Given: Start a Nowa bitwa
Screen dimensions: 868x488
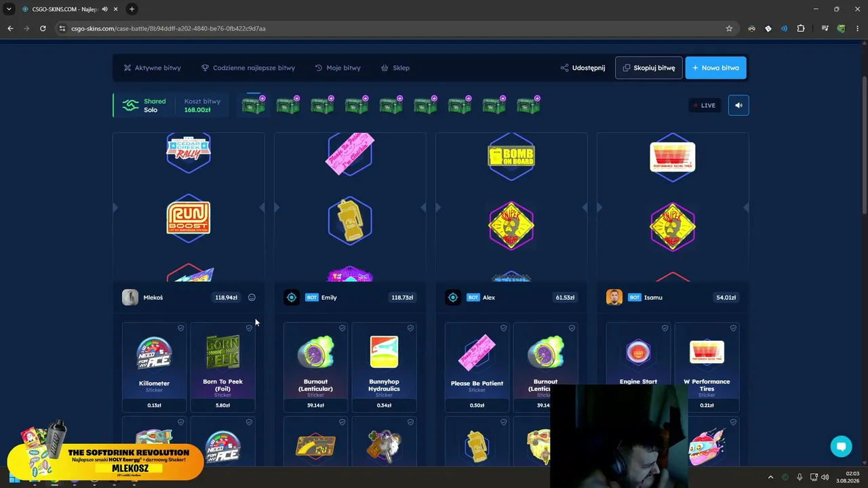Looking at the screenshot, I should coord(716,68).
